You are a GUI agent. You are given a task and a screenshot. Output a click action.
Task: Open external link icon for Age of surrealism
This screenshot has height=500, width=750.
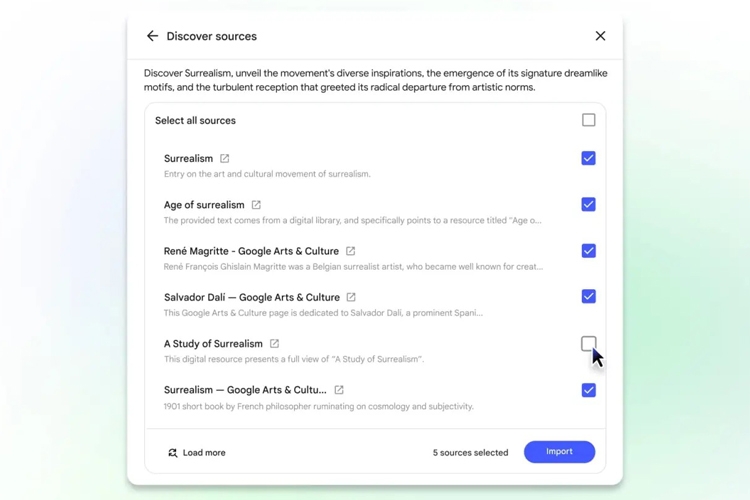click(256, 205)
